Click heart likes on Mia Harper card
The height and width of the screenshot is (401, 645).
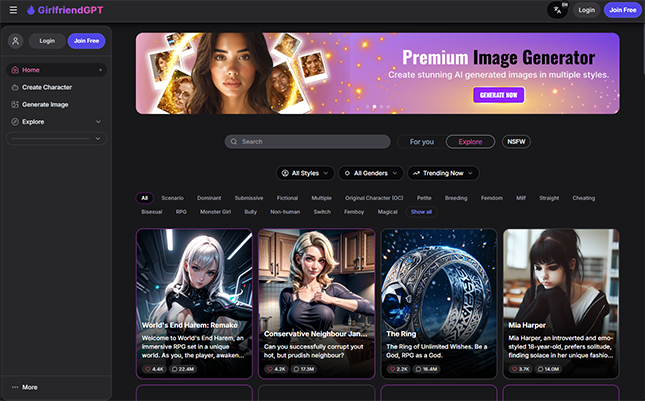click(x=520, y=369)
